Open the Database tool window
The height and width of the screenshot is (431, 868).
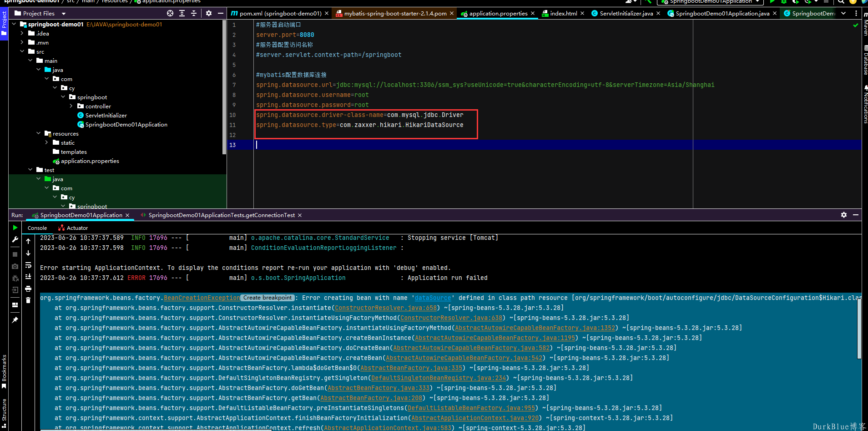click(x=865, y=60)
